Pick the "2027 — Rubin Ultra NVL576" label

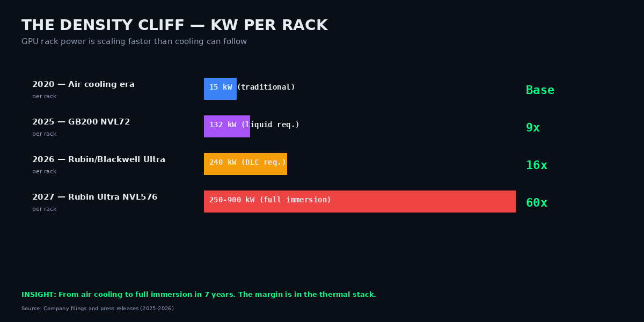(94, 197)
